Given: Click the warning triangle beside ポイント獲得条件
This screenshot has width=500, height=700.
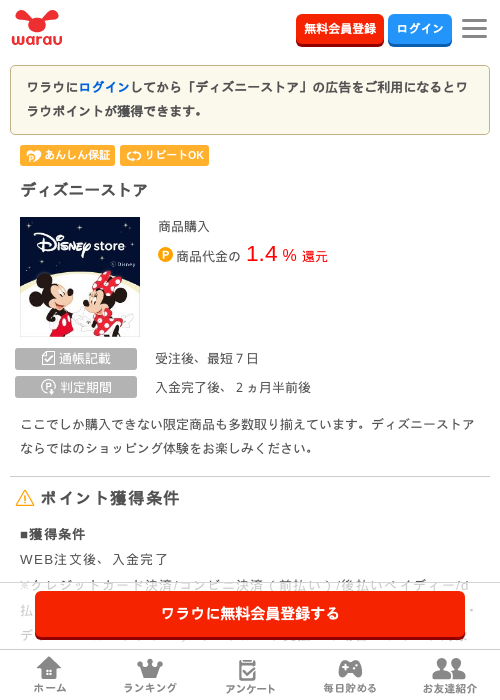Looking at the screenshot, I should (x=25, y=498).
